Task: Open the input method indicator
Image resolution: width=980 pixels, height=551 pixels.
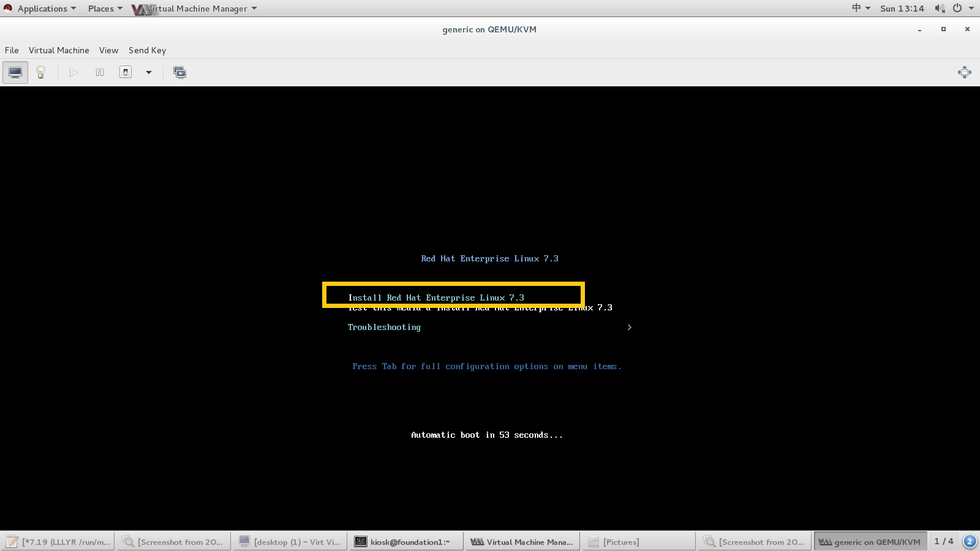Action: point(861,8)
